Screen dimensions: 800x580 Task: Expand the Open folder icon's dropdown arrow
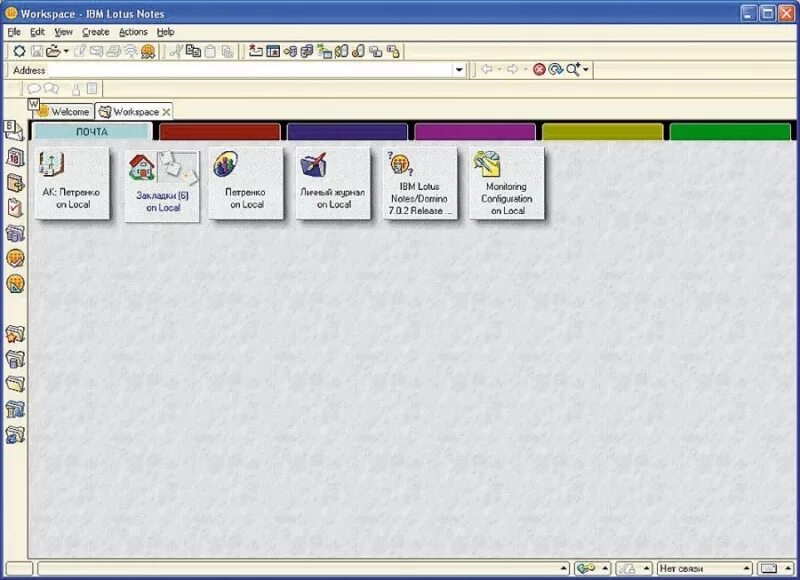click(66, 52)
